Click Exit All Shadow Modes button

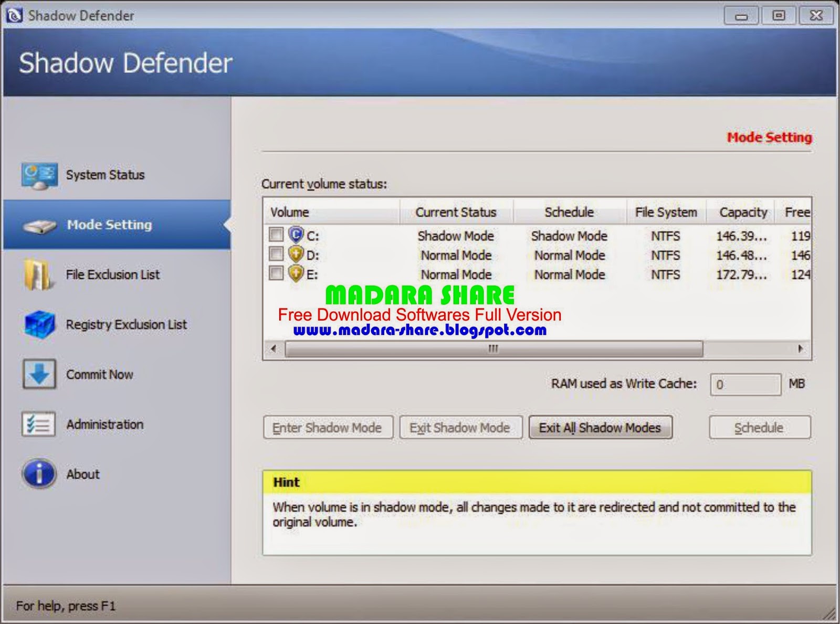[x=600, y=428]
